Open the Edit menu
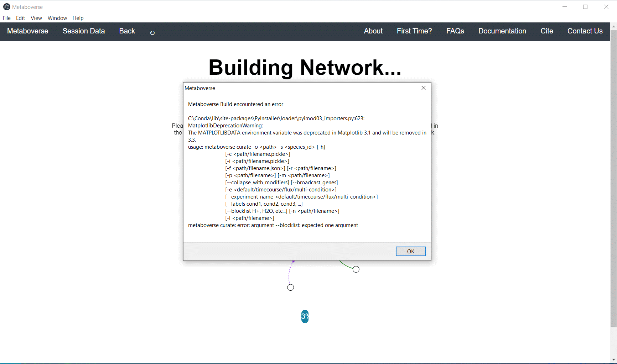 coord(20,18)
